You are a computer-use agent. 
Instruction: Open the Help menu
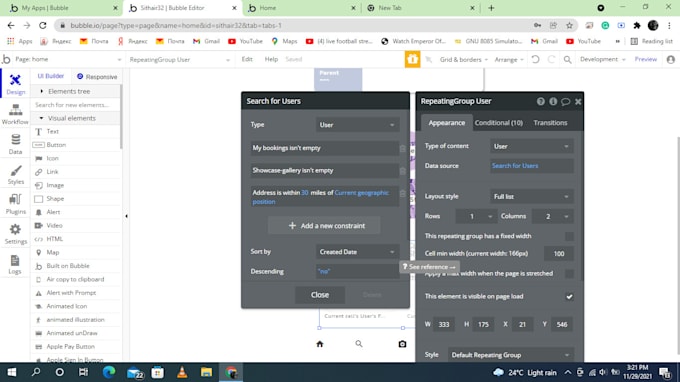click(271, 59)
